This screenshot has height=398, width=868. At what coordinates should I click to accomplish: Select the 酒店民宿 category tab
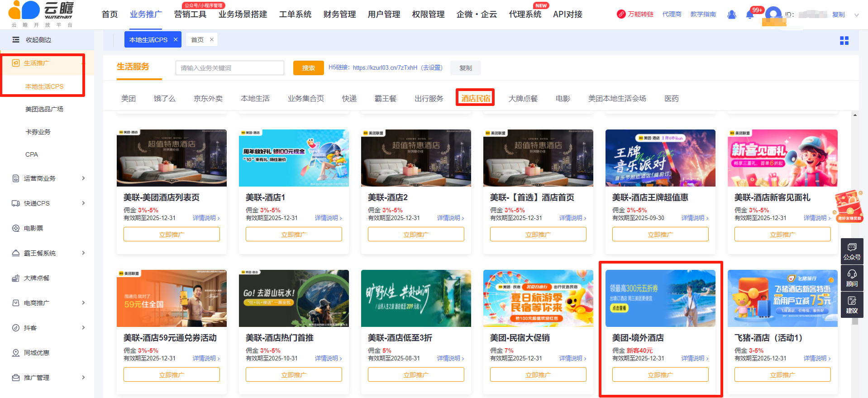click(476, 99)
